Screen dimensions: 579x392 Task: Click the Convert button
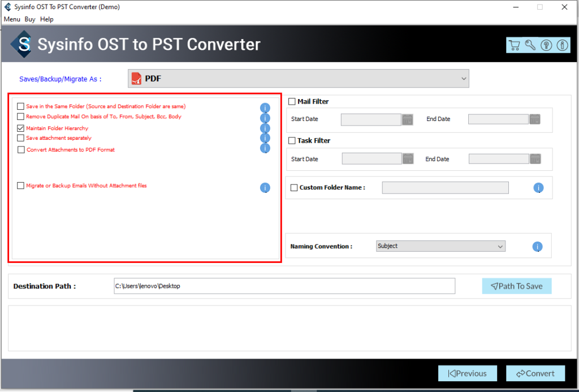(535, 373)
